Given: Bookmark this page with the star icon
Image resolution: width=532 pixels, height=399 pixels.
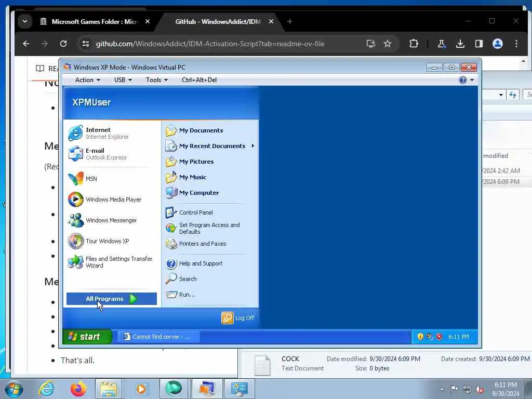Looking at the screenshot, I should [388, 44].
